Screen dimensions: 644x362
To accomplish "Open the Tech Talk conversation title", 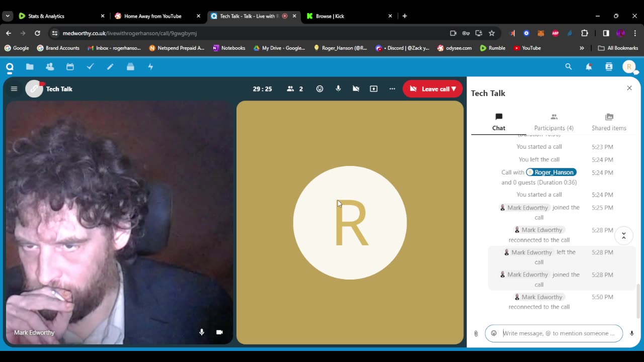I will click(59, 89).
